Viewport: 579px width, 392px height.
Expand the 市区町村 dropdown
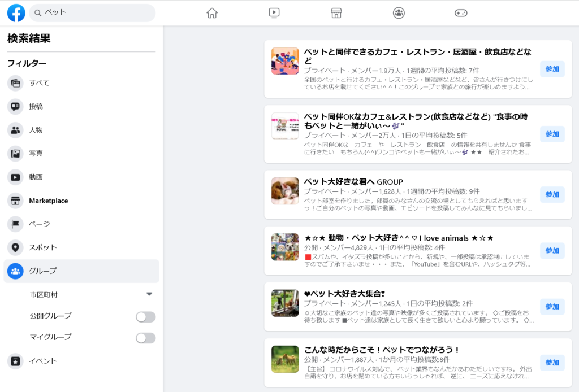point(149,294)
